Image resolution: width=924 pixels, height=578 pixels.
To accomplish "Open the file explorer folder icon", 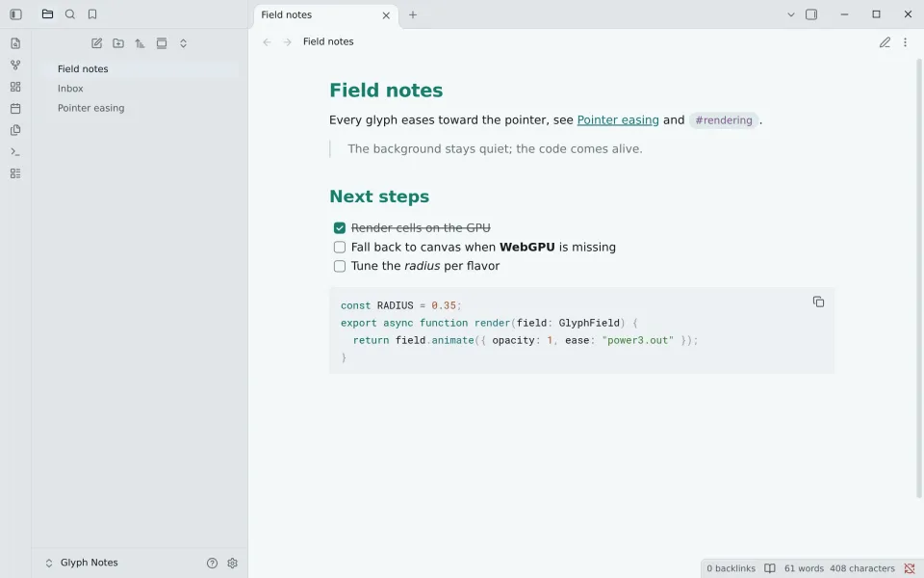I will [48, 14].
